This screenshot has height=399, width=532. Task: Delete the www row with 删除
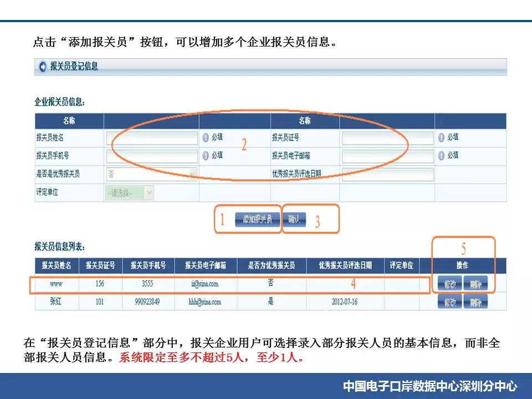click(x=475, y=284)
